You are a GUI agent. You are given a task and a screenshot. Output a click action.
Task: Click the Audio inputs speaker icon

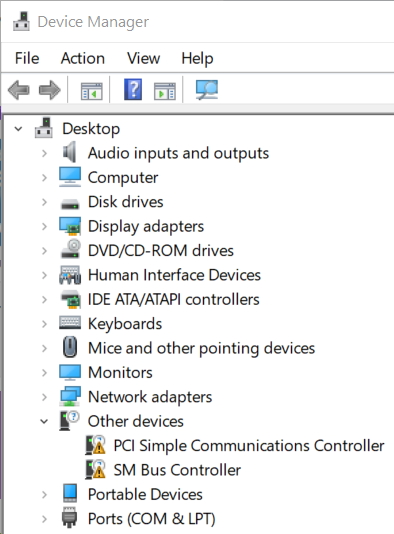(70, 152)
